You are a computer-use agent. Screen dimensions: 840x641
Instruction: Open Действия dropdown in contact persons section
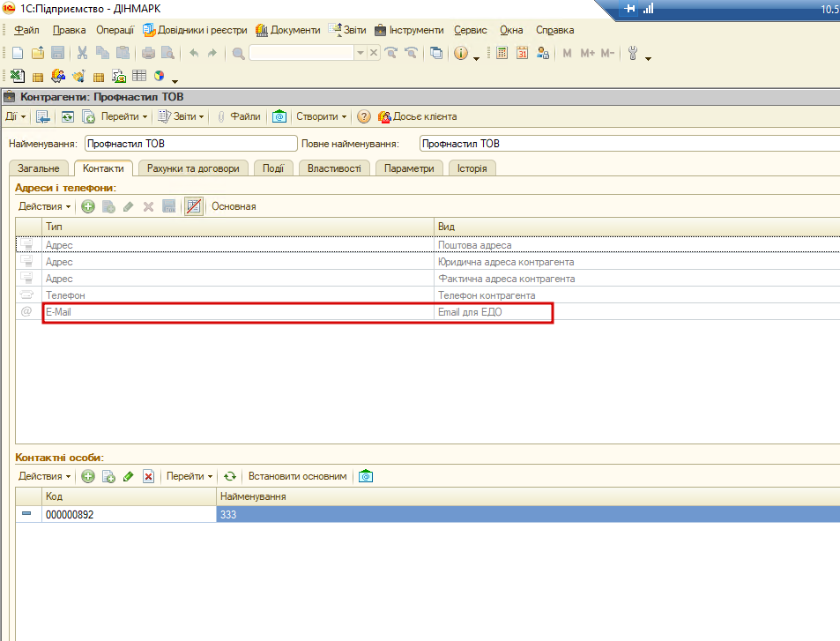44,476
